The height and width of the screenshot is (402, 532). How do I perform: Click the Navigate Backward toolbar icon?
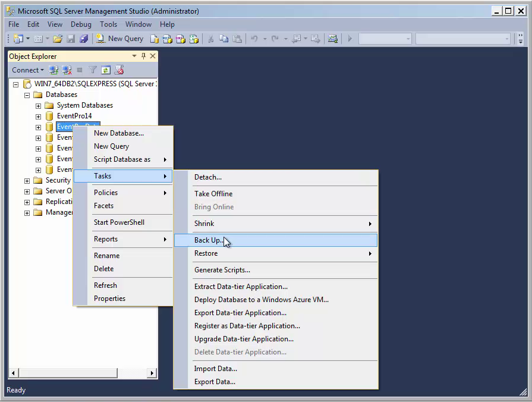[297, 39]
